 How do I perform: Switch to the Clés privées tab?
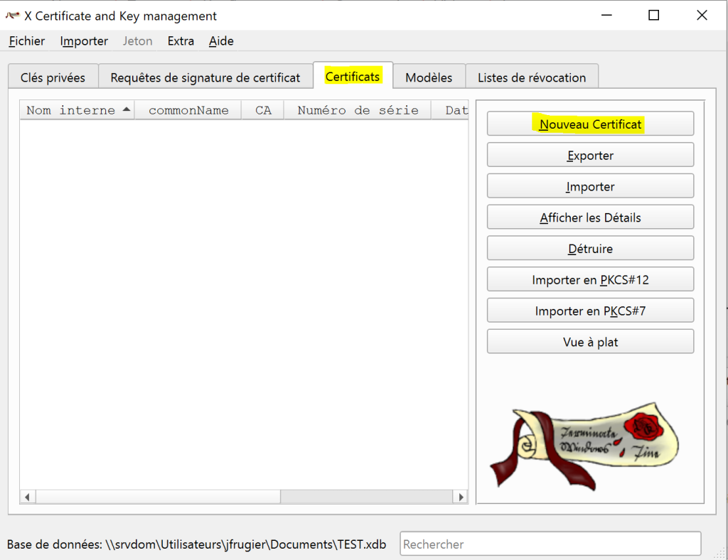point(53,77)
